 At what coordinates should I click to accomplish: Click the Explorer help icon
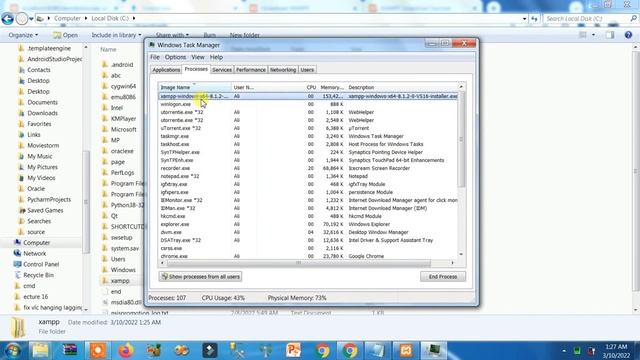(628, 35)
